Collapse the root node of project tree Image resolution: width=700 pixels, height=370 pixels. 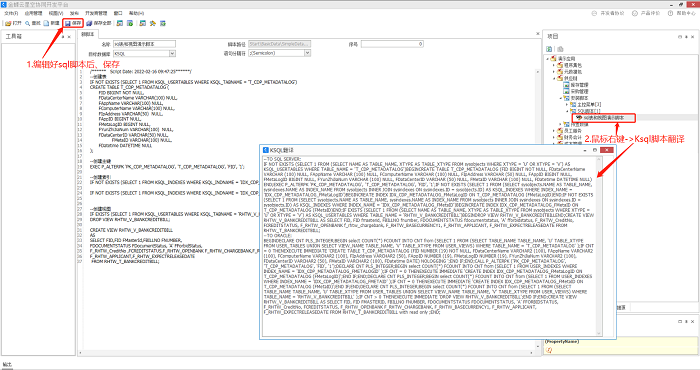click(x=548, y=58)
